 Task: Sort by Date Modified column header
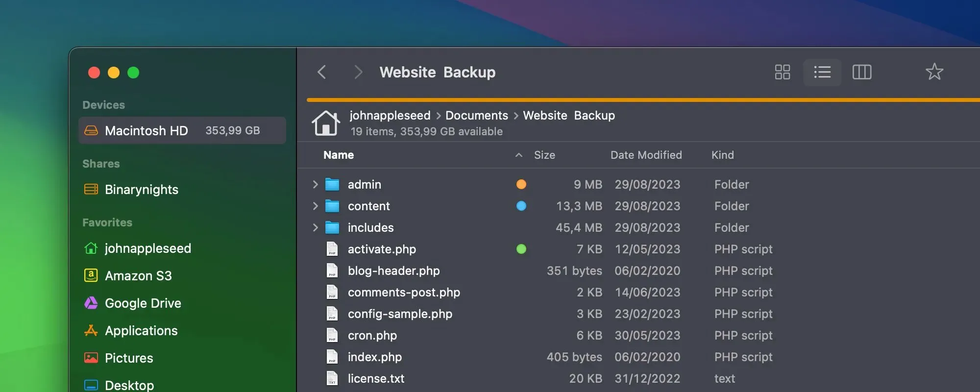pyautogui.click(x=646, y=155)
